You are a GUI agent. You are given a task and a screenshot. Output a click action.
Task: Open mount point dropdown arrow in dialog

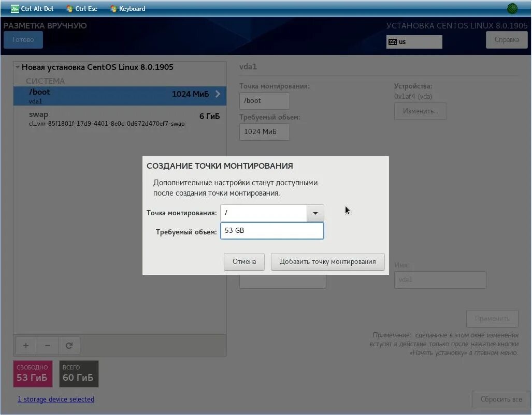pos(315,213)
